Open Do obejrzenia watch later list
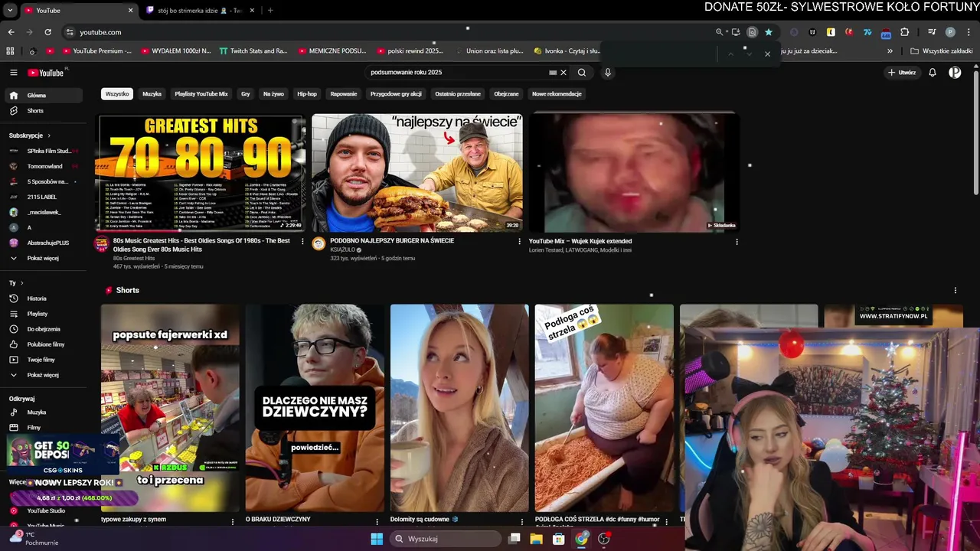The image size is (980, 551). pyautogui.click(x=44, y=329)
